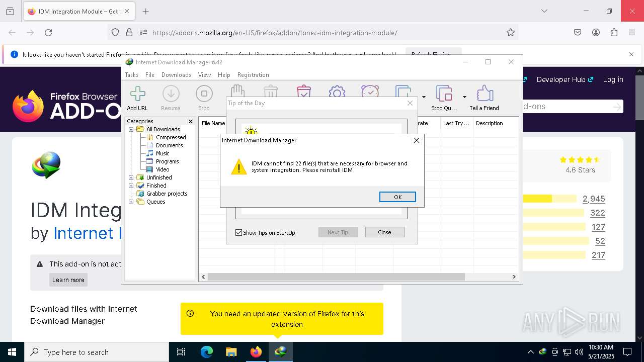Open the File menu in IDM
This screenshot has width=644, height=362.
[x=150, y=75]
